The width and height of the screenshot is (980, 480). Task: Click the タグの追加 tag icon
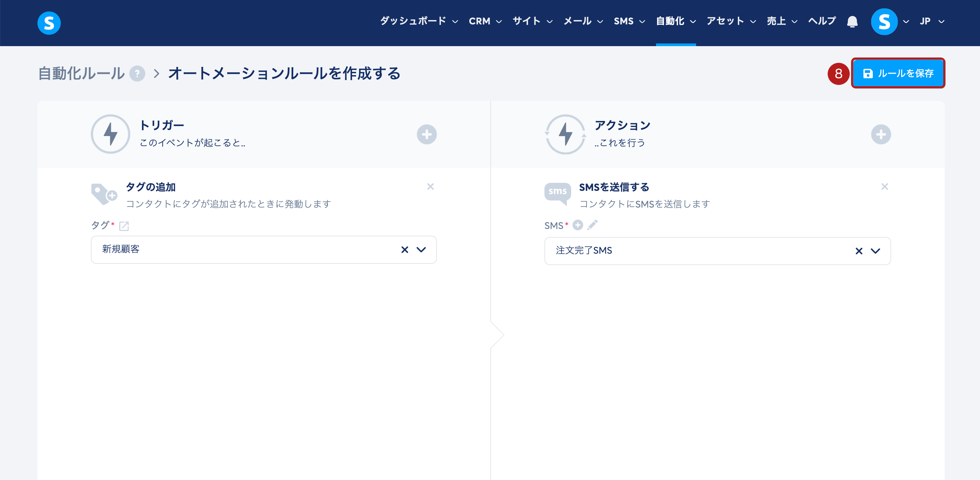click(104, 194)
